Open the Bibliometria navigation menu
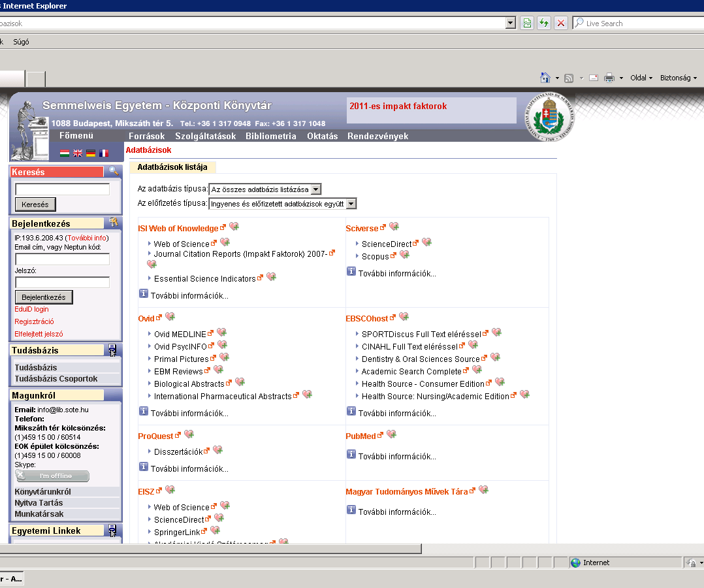Viewport: 704px width, 588px height. (271, 136)
